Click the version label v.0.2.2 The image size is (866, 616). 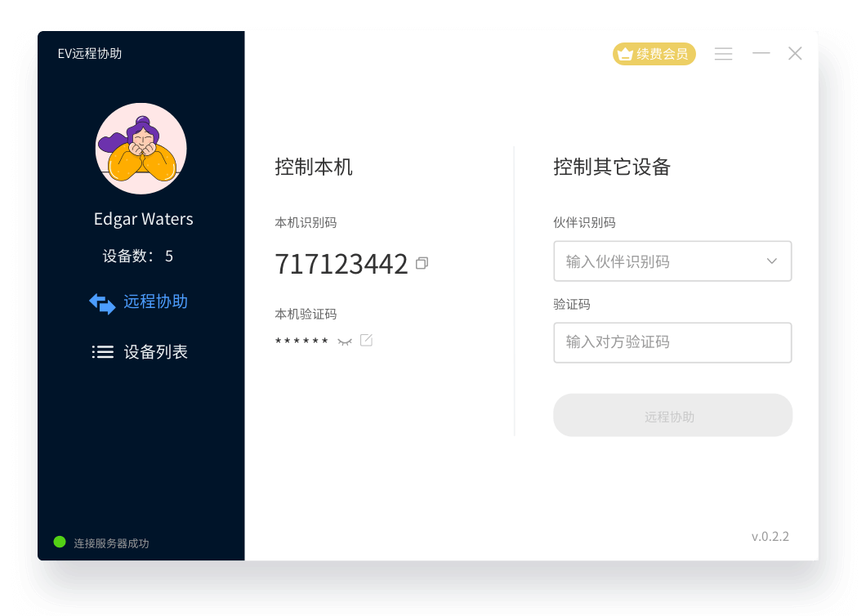coord(770,536)
